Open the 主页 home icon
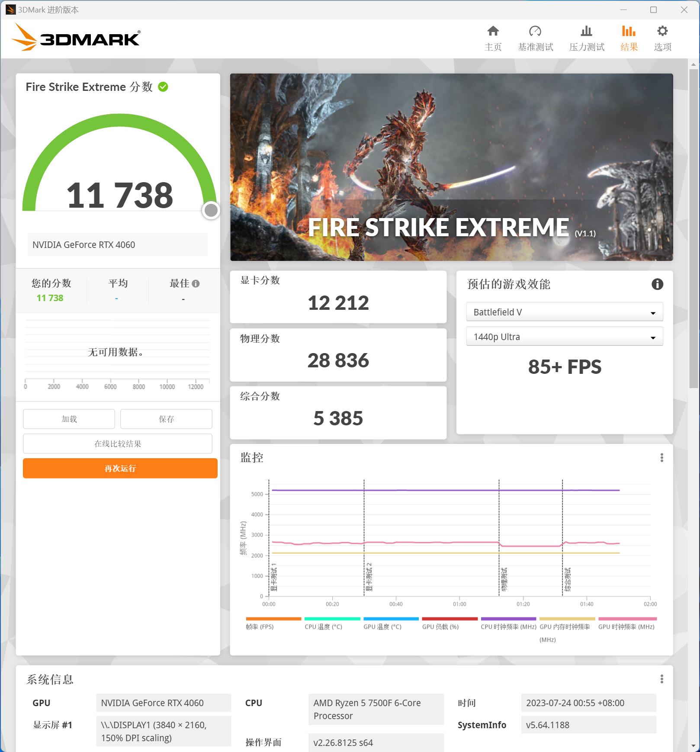This screenshot has height=752, width=700. tap(493, 31)
